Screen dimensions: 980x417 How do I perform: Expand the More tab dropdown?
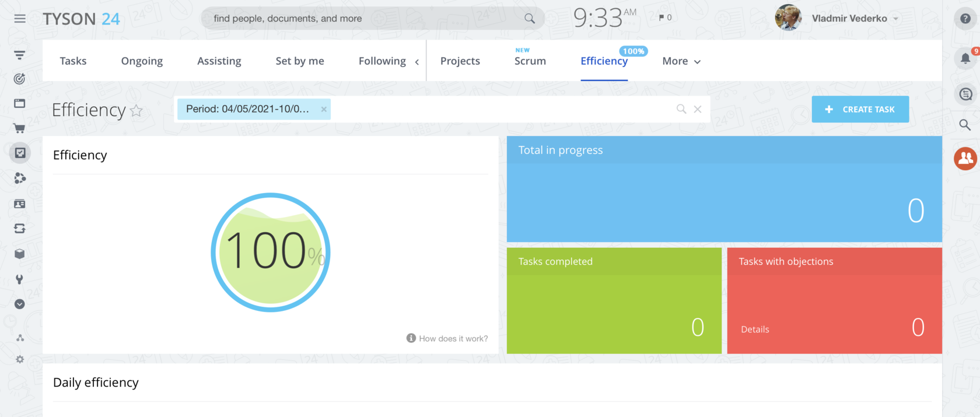681,61
